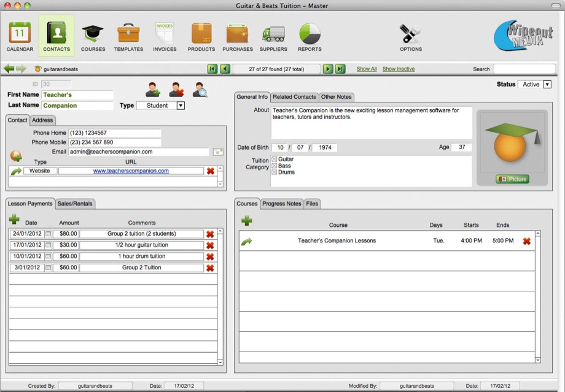Toggle the Bass tuition category checkbox
Viewport: 565px width, 392px height.
pos(275,166)
